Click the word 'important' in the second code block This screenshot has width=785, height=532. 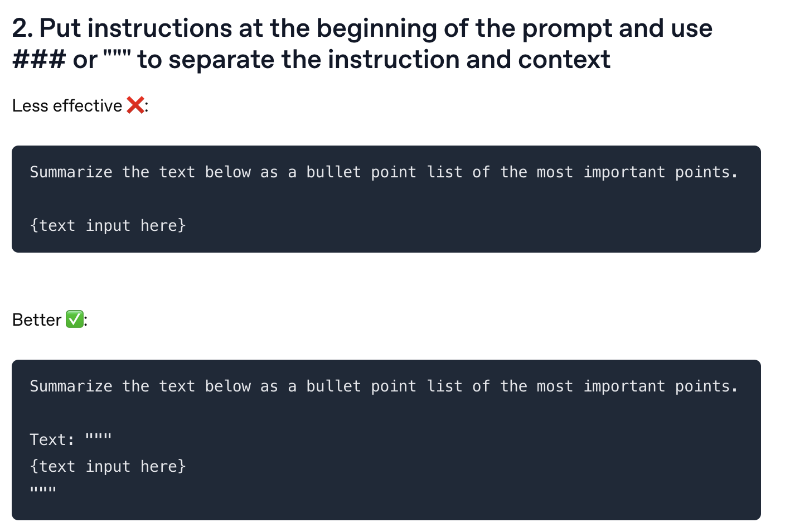pos(624,386)
